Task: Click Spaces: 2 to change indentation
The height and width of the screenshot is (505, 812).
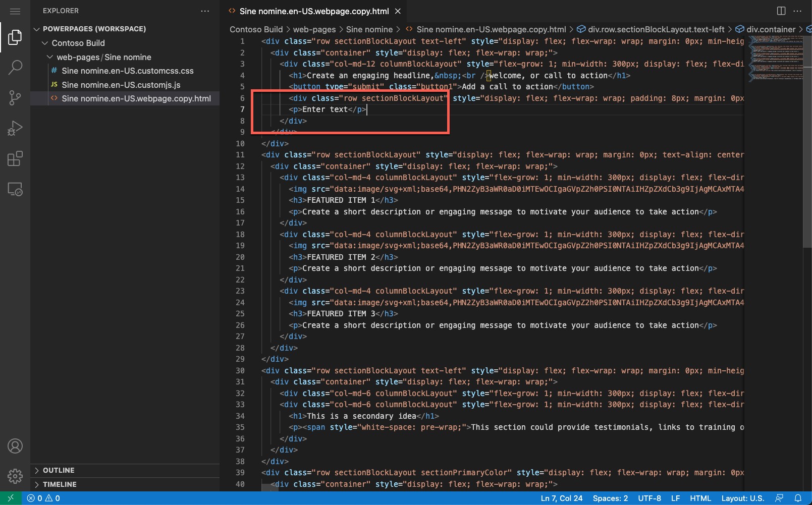Action: coord(610,498)
